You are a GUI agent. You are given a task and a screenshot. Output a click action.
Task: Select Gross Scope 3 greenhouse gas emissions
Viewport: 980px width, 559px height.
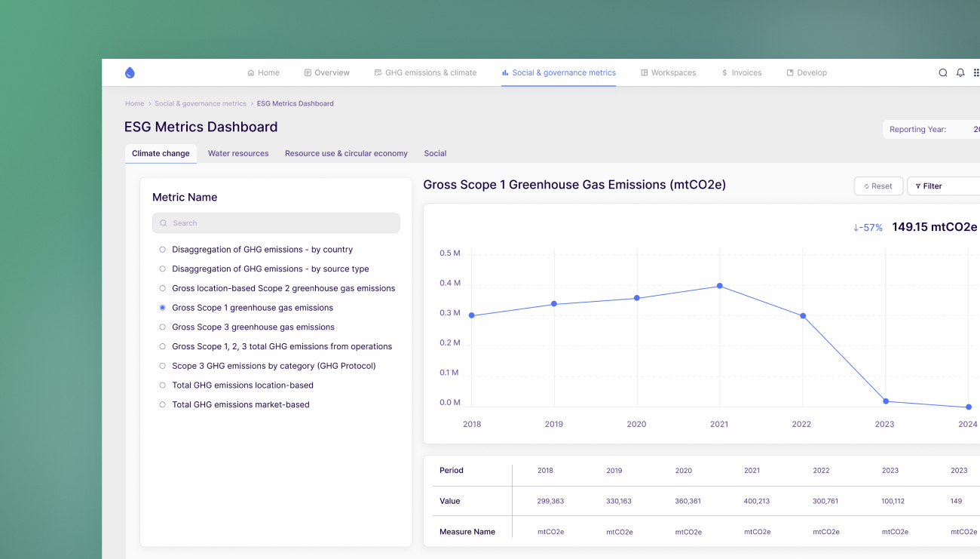point(247,327)
